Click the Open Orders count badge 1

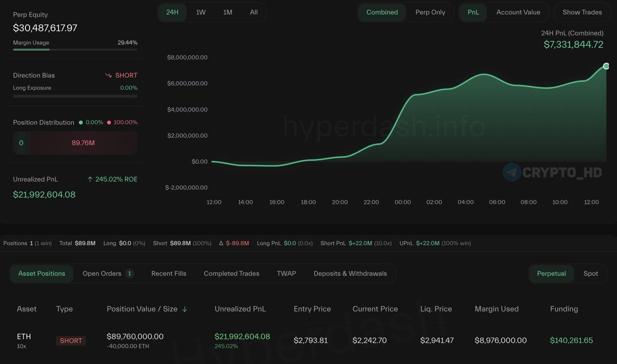(129, 273)
